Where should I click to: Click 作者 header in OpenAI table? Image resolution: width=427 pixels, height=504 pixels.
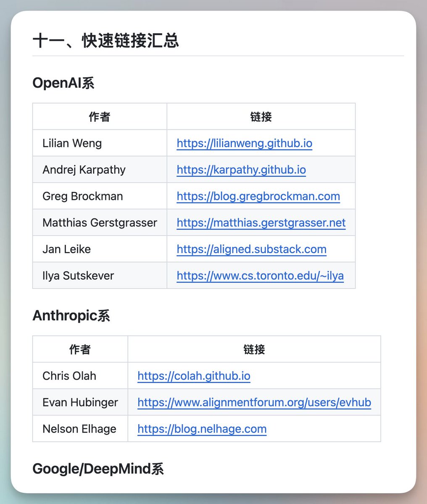pos(100,117)
